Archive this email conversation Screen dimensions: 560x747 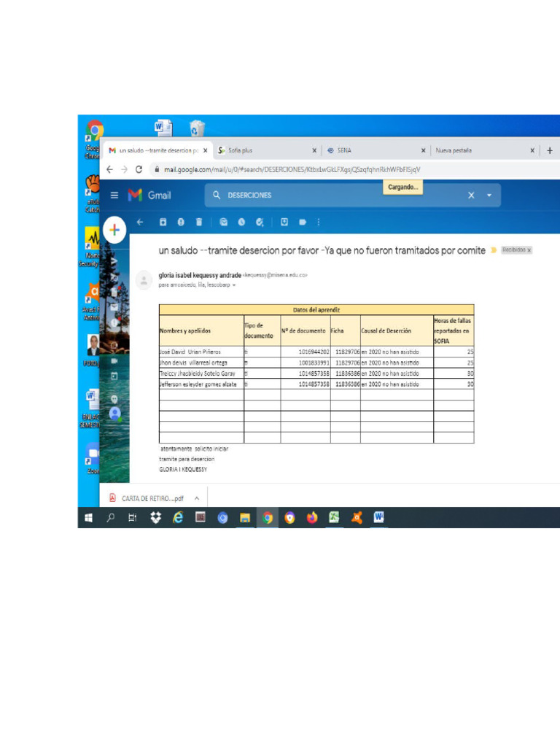click(163, 222)
